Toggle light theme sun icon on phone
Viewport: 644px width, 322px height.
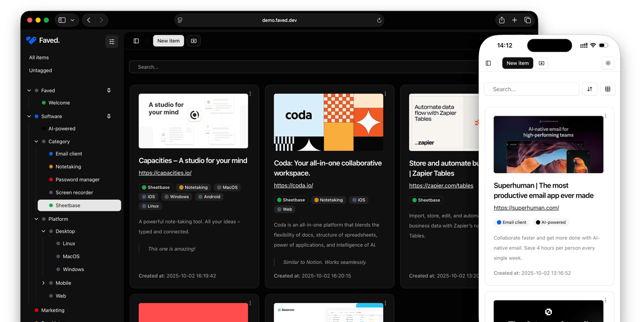[608, 63]
